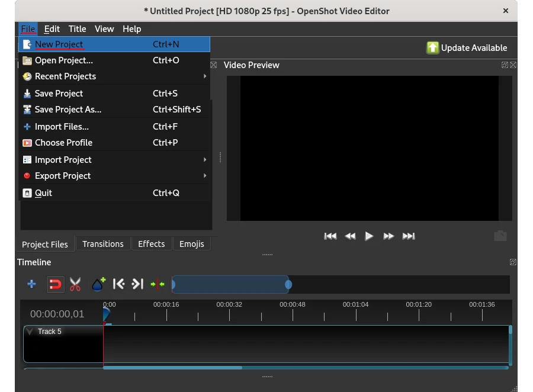The image size is (533, 392).
Task: Click the Add Marker droplet icon
Action: (98, 285)
